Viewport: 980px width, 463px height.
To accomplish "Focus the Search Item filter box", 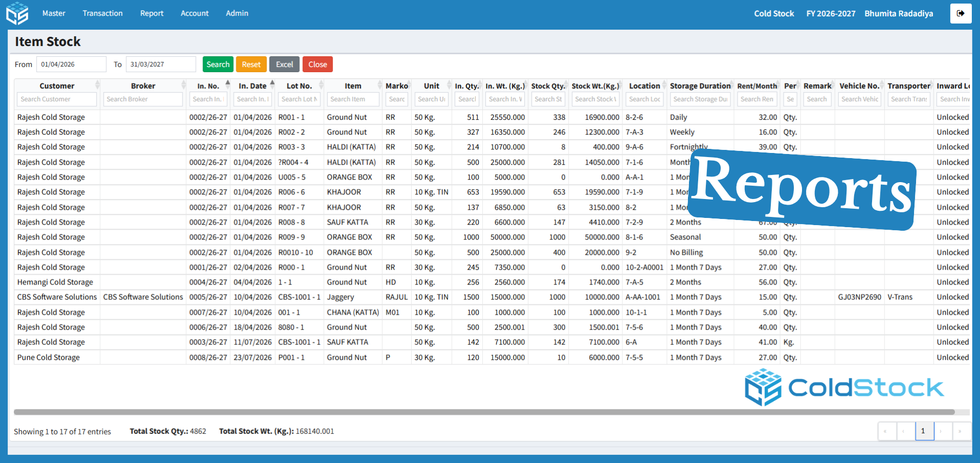I will click(353, 99).
